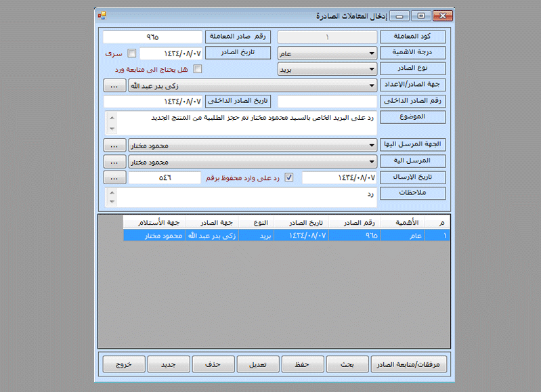Click the رقم صادر المعاملة field with ٩٦٥

click(152, 37)
